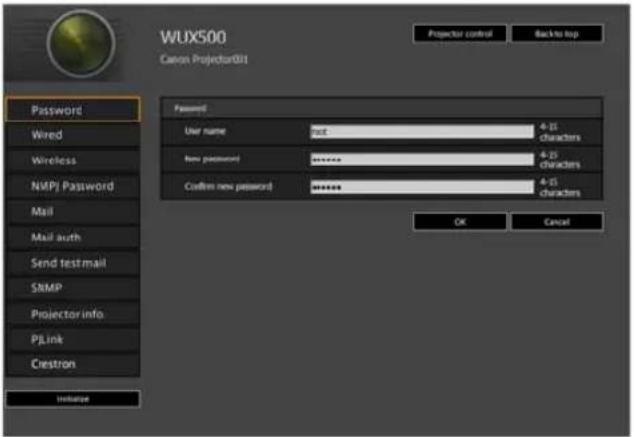This screenshot has width=634, height=437.
Task: Cancel the password changes
Action: [557, 222]
